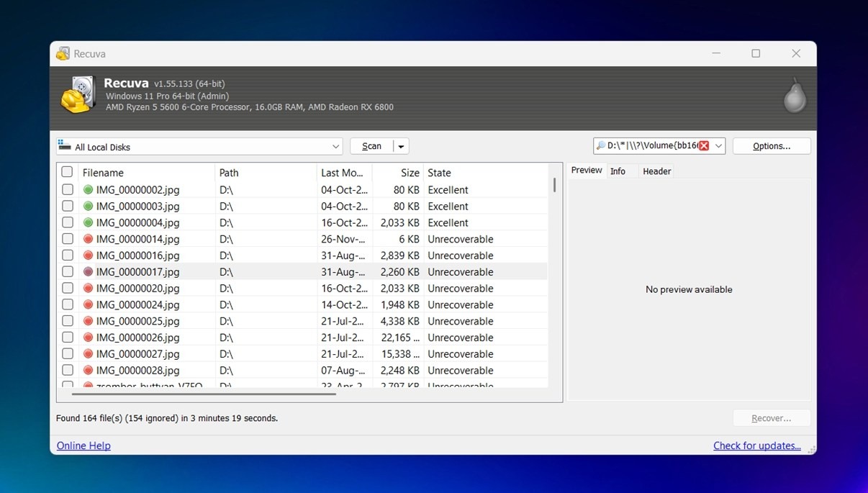Sort by the Size column header

coord(398,173)
